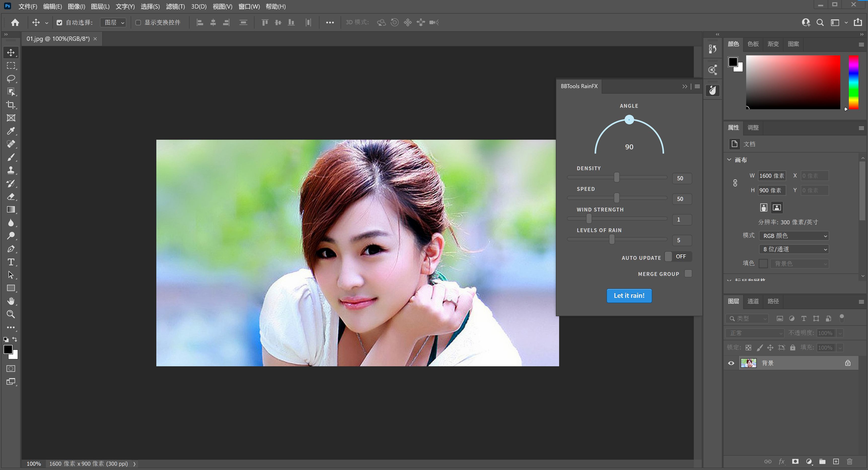Select the Gradient tool
This screenshot has width=868, height=470.
[x=11, y=209]
